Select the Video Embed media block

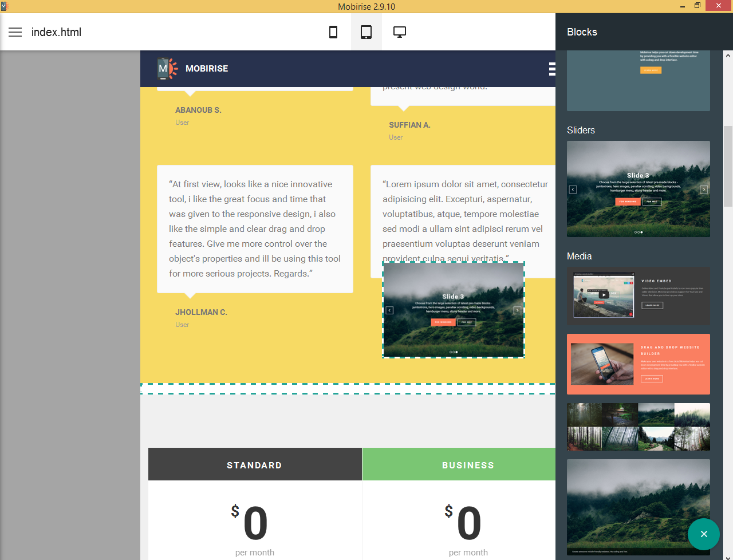(639, 296)
